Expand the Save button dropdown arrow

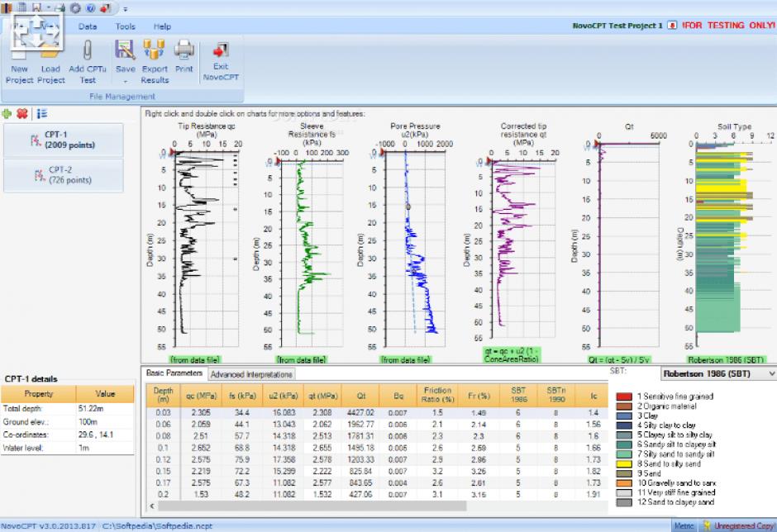point(126,81)
